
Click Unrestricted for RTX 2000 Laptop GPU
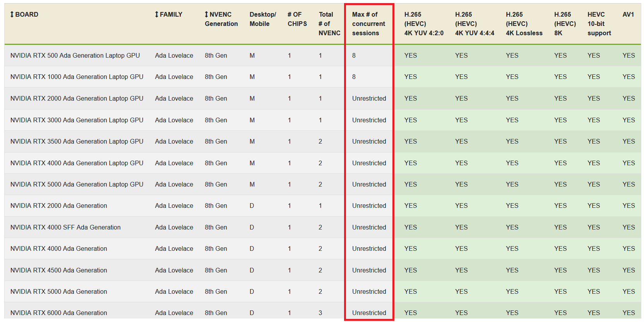coord(369,98)
